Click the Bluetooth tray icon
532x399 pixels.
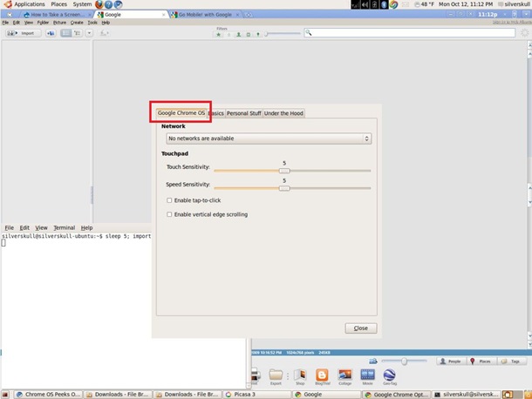click(x=384, y=4)
